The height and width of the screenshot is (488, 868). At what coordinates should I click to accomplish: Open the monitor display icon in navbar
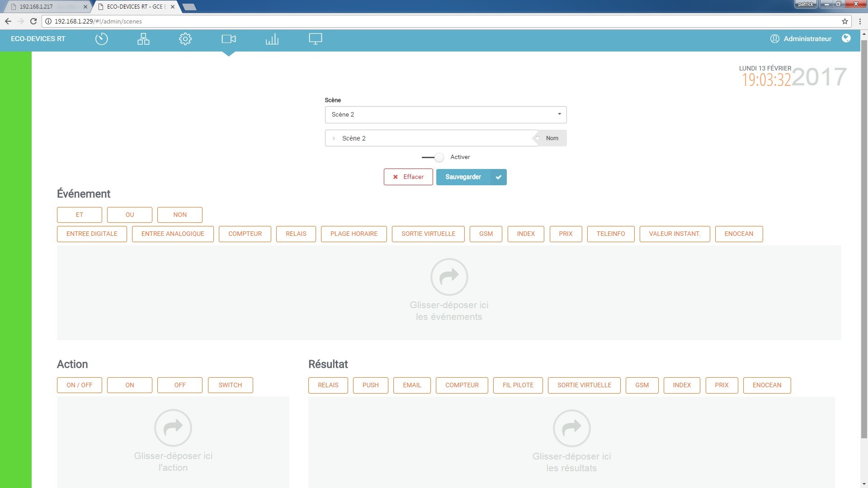315,39
